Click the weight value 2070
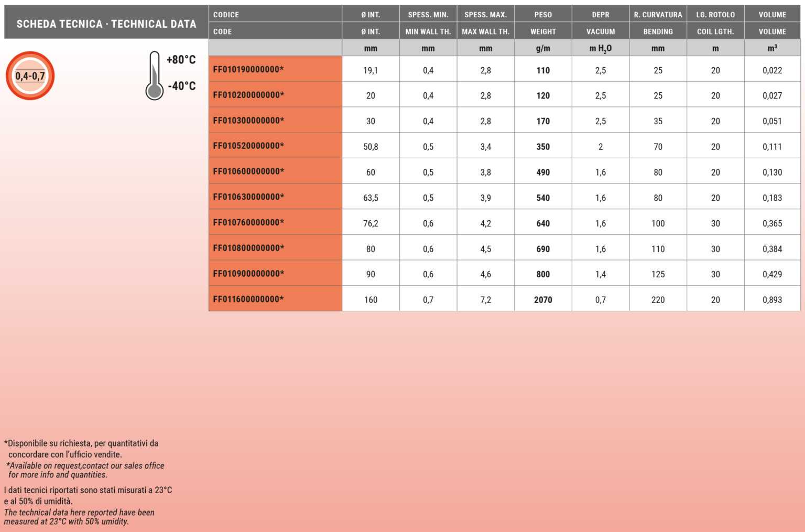The image size is (805, 532). [x=543, y=300]
